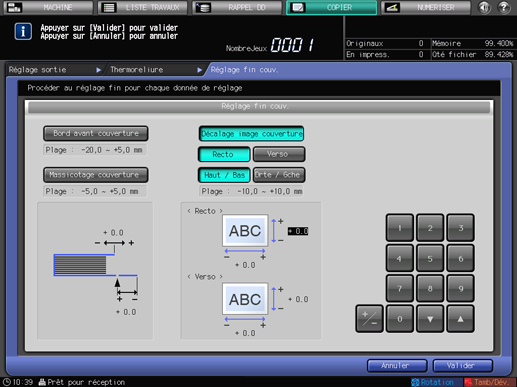Click Plage -5,0 ~ +5,0 mm text
Viewport: 517px width, 387px height.
(95, 191)
